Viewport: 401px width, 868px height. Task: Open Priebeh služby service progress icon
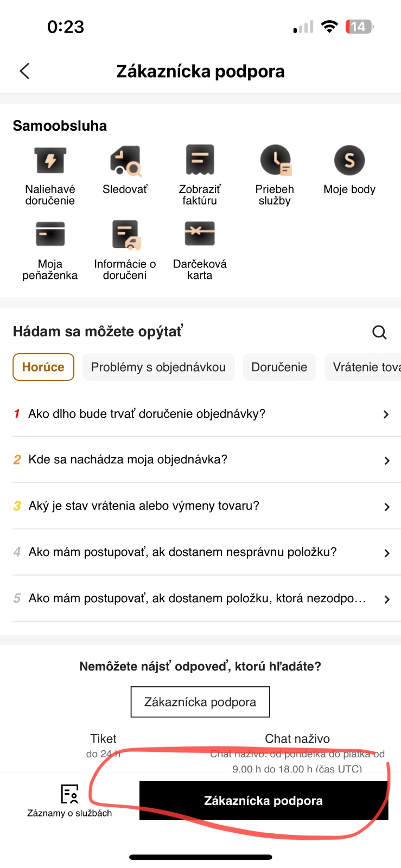pos(275,161)
